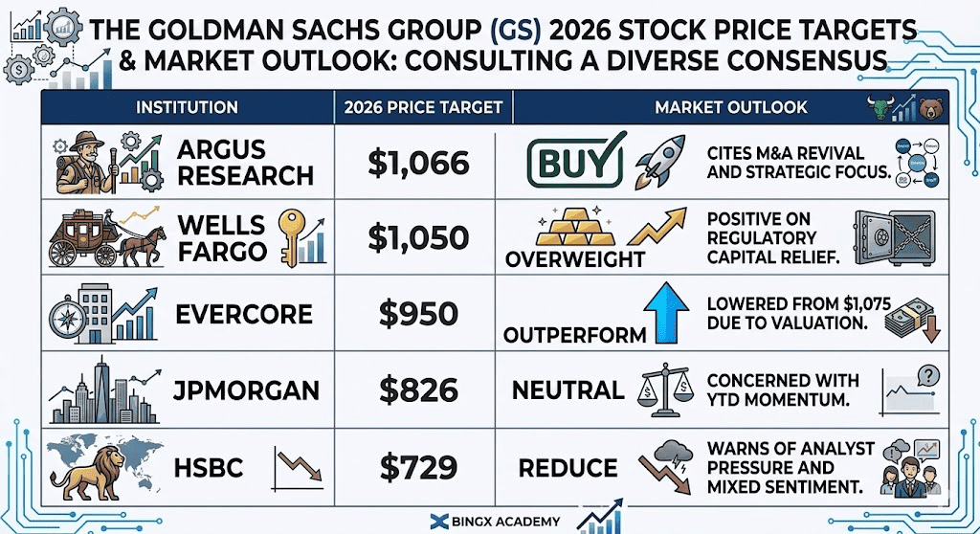Click the $1,066 price target value
Screen dimensions: 980x534
tap(418, 163)
